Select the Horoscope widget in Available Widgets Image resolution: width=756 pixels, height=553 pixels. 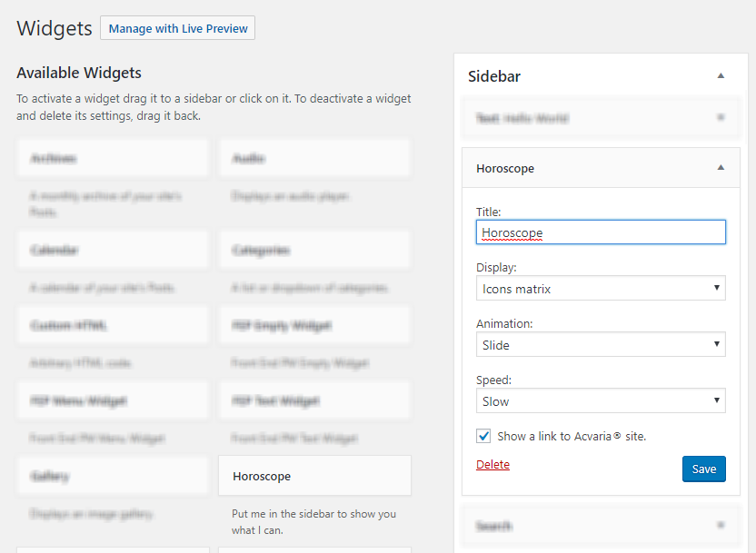click(314, 476)
